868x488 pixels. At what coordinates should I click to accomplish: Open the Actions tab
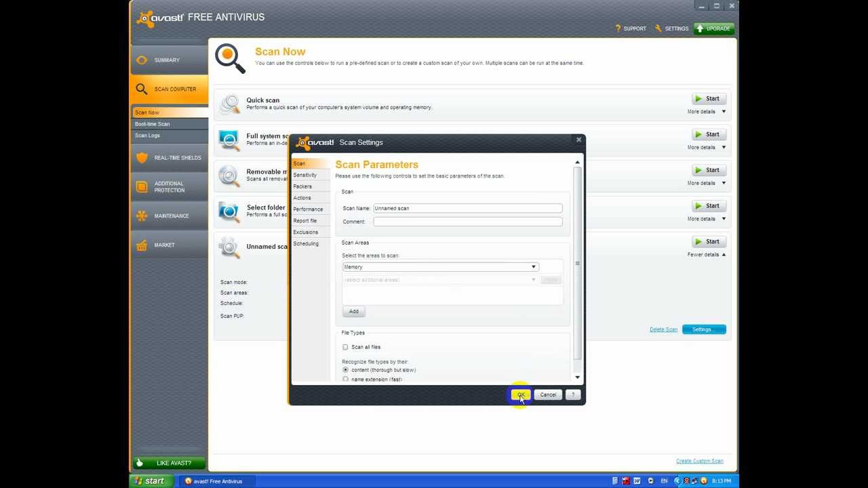(311, 198)
